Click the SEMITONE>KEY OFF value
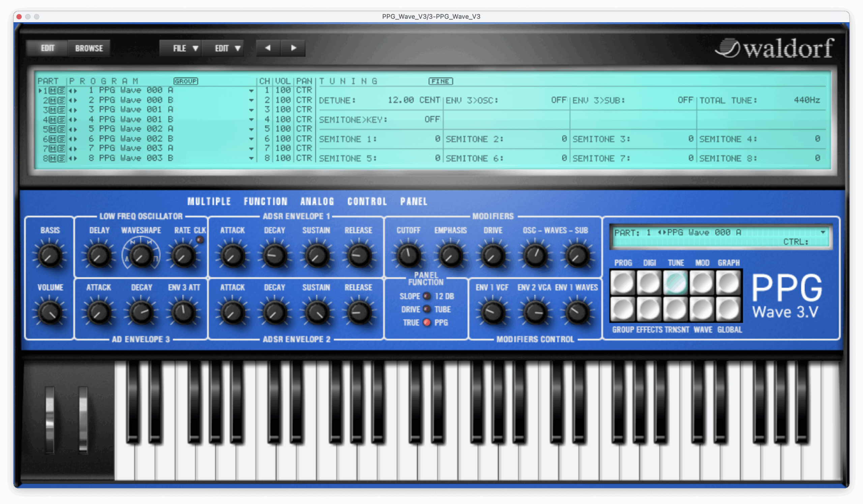 432,119
